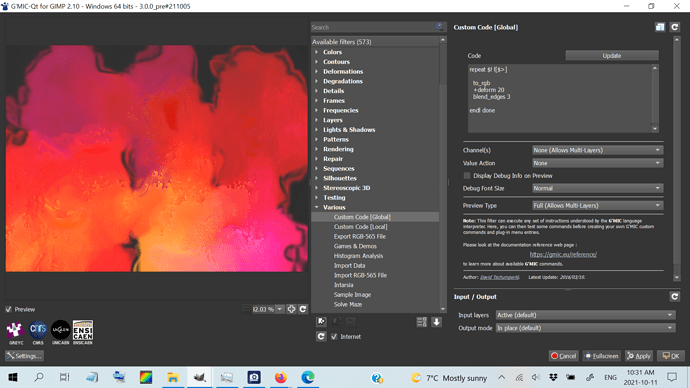Click the Dropbox tray icon

(553, 377)
